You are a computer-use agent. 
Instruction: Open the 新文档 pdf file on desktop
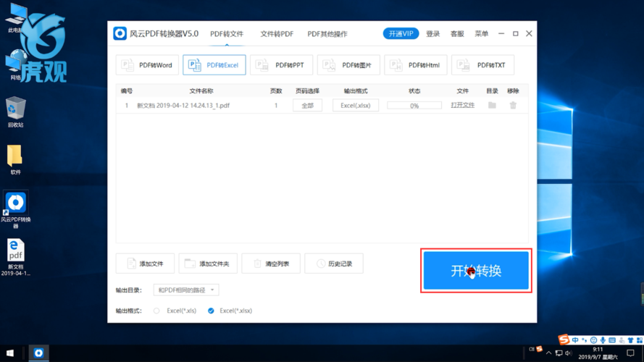tap(16, 257)
